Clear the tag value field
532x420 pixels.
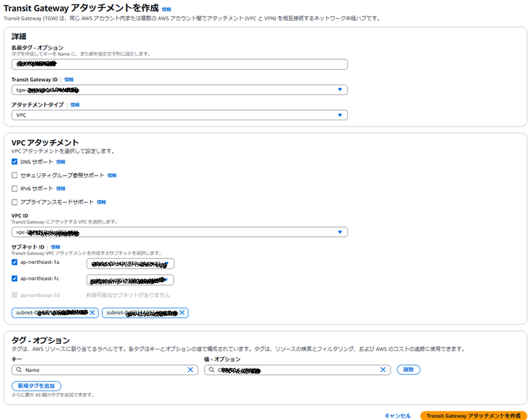coord(383,370)
